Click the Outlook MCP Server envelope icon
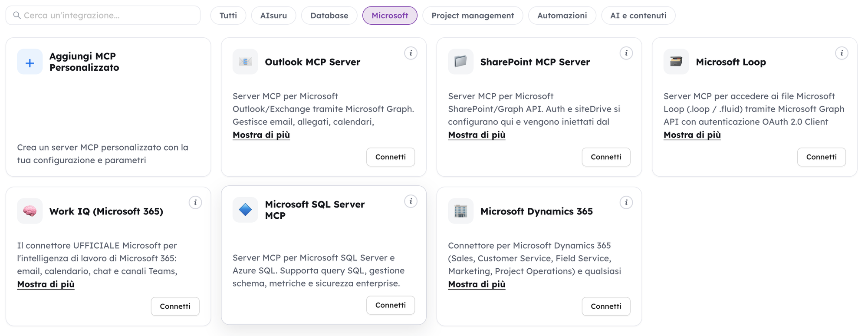868x336 pixels. coord(245,62)
